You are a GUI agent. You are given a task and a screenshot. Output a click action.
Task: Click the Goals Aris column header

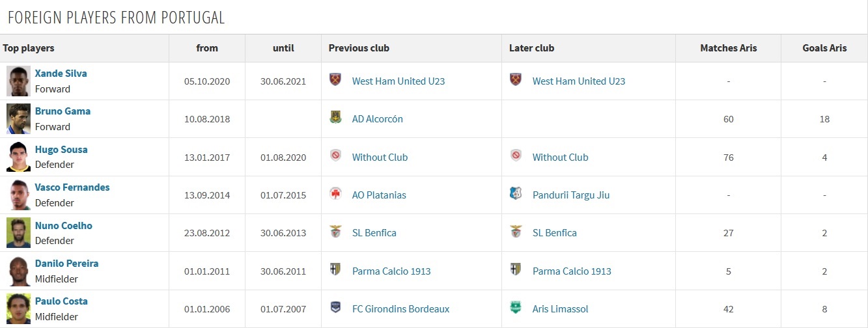(825, 48)
